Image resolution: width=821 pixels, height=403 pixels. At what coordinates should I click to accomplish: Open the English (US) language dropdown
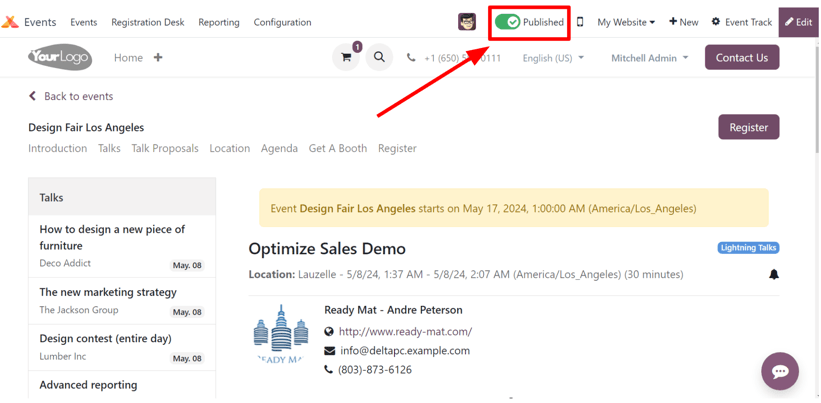click(553, 58)
